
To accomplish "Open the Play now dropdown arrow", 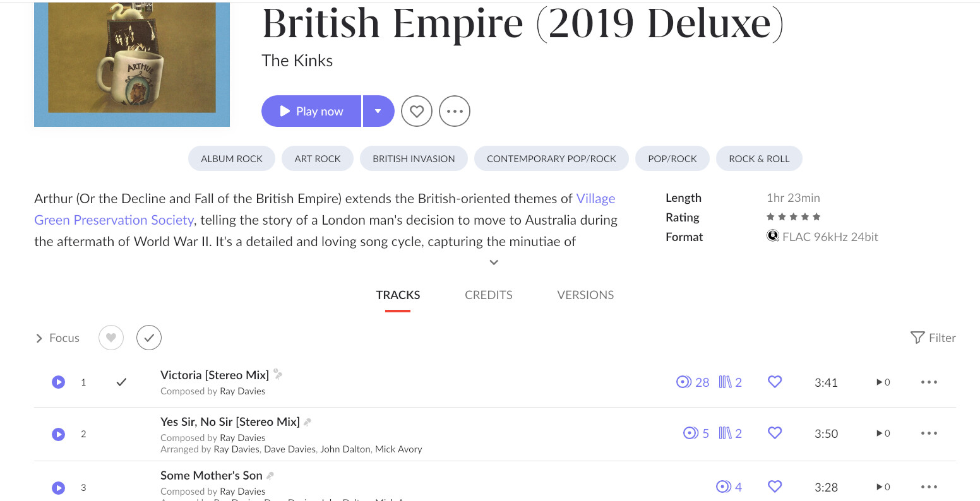I will [x=378, y=111].
